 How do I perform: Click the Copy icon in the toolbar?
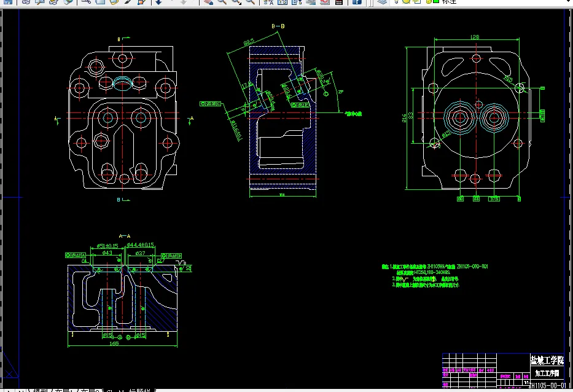coord(99,2)
